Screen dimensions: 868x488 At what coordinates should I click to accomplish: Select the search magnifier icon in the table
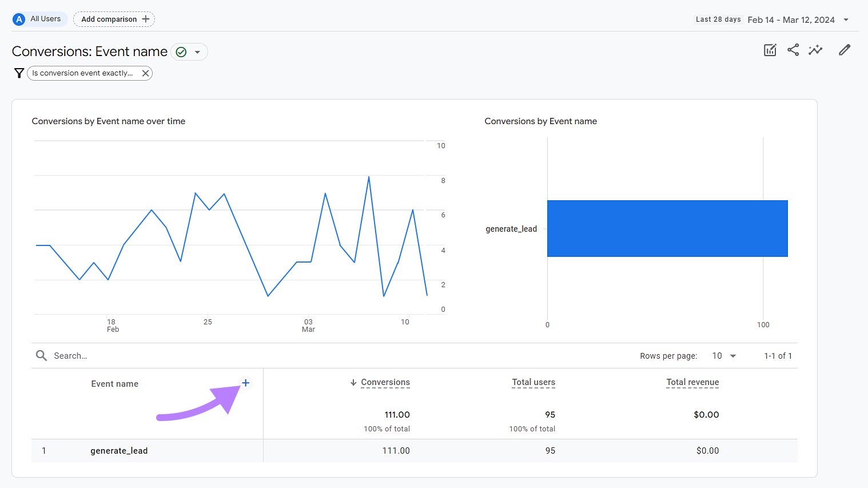coord(41,355)
